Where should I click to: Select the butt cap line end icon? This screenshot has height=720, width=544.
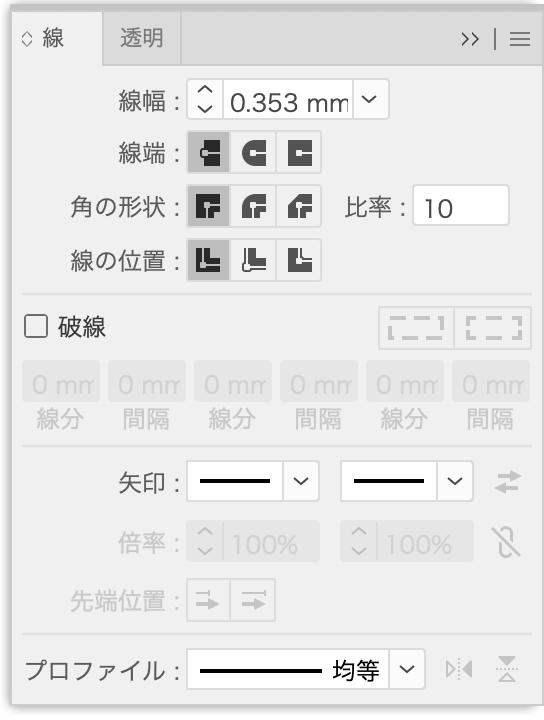point(208,152)
